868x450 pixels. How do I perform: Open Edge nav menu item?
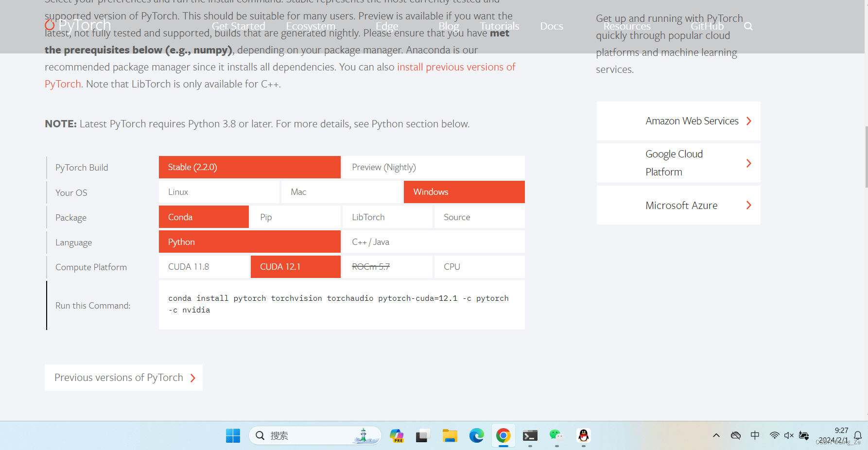pyautogui.click(x=387, y=26)
